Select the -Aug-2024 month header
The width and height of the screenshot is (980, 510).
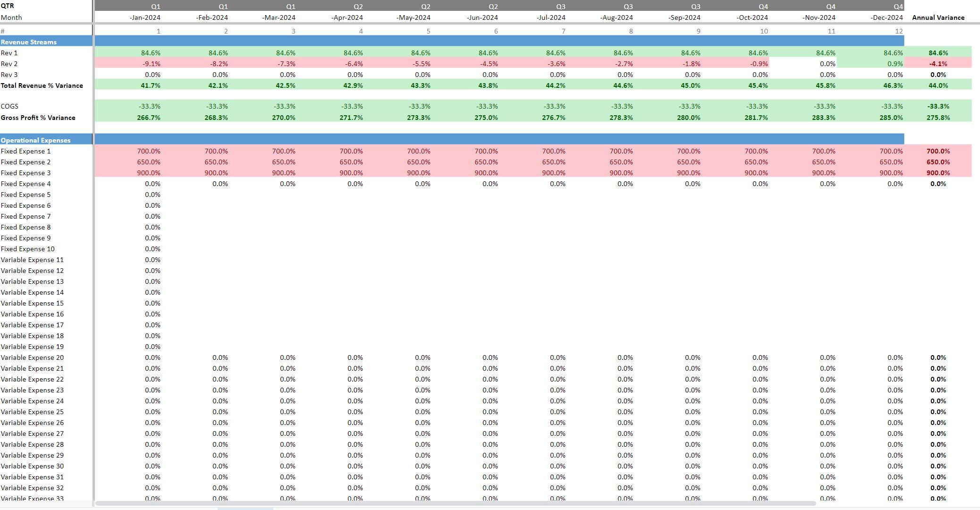[x=617, y=17]
